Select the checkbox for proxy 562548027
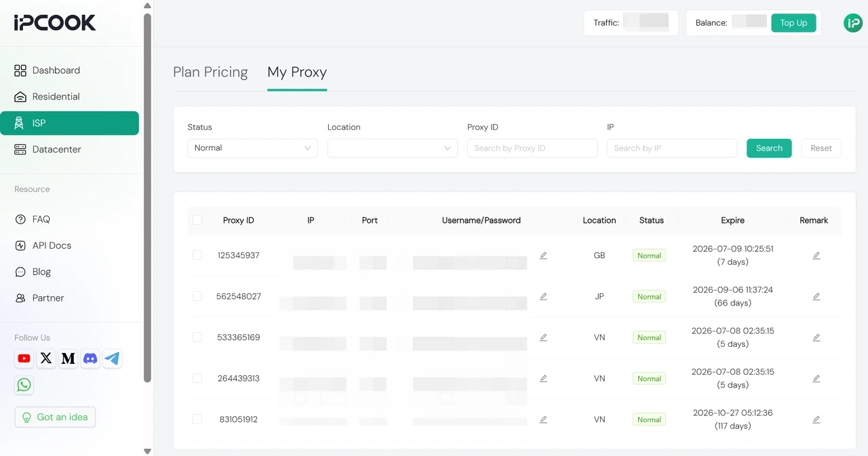This screenshot has height=456, width=868. [x=197, y=296]
